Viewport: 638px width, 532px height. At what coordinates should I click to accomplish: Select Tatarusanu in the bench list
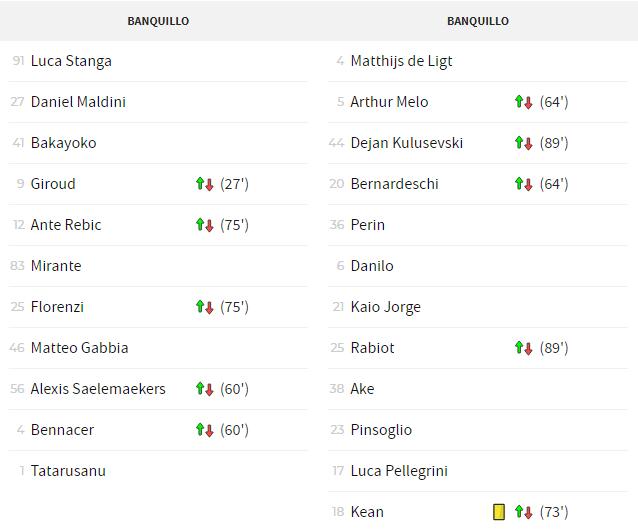pos(68,471)
